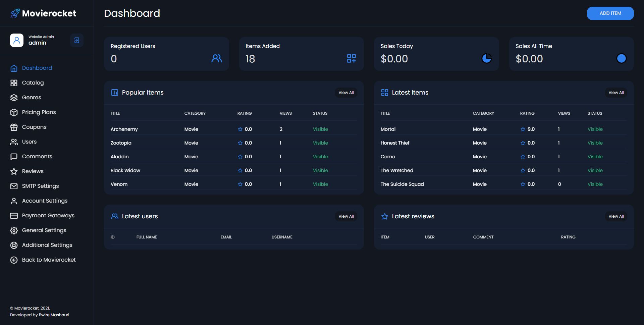Click Zootopia in Popular items
Image resolution: width=644 pixels, height=325 pixels.
click(121, 143)
